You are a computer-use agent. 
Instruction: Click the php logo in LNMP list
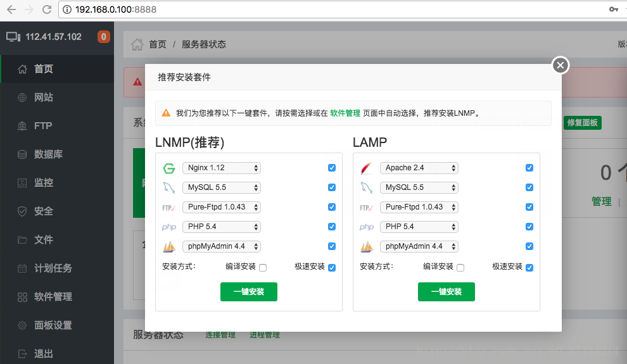(168, 227)
